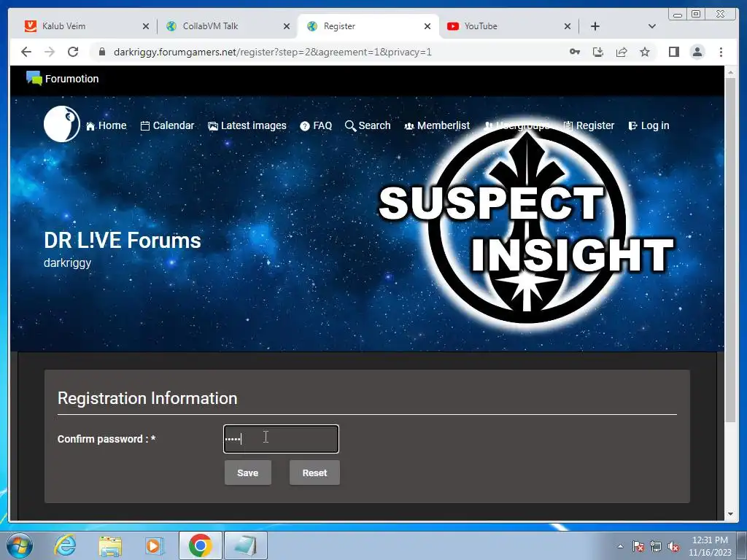The width and height of the screenshot is (747, 560).
Task: View site info via the padlock icon
Action: click(102, 52)
